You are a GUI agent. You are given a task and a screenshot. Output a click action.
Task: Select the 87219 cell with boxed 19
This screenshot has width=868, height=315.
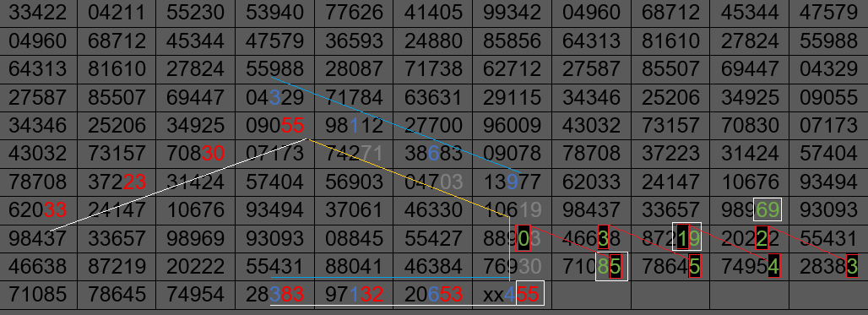(670, 239)
